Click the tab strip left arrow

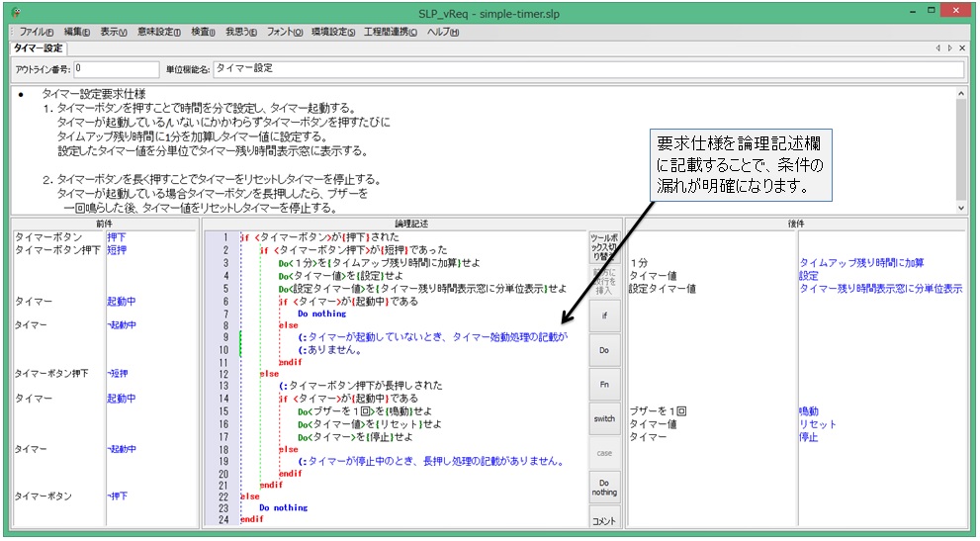938,48
